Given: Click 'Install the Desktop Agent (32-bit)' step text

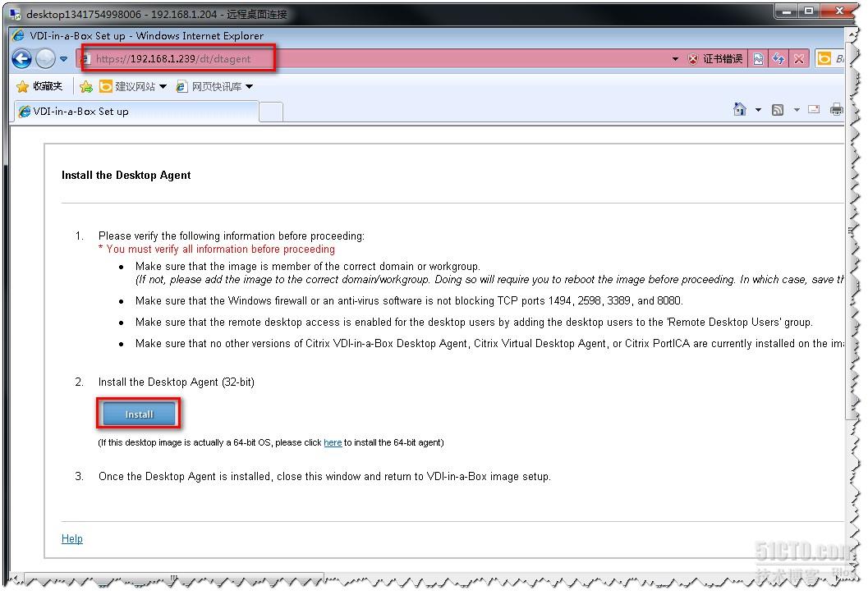Looking at the screenshot, I should tap(176, 382).
